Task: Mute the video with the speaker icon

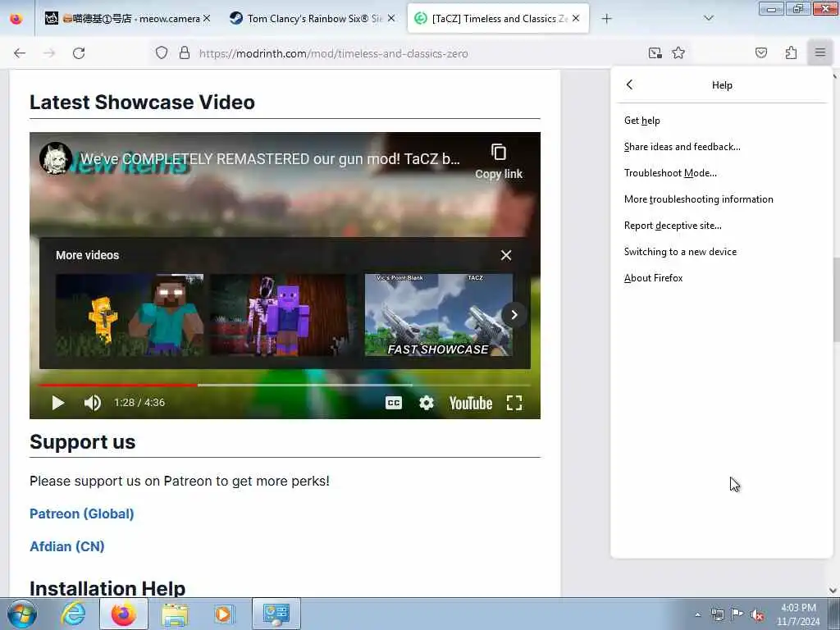Action: click(92, 403)
